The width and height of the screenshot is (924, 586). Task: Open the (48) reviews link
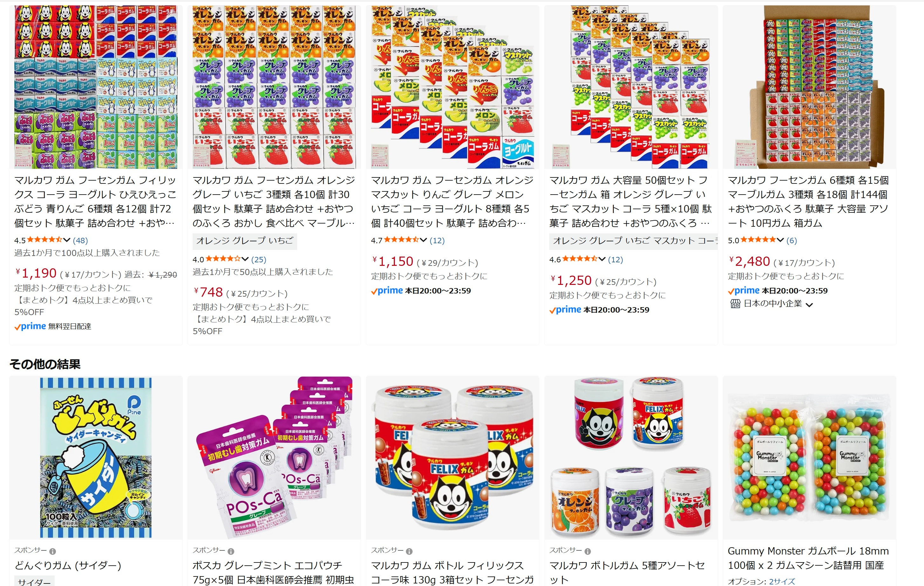pyautogui.click(x=80, y=240)
